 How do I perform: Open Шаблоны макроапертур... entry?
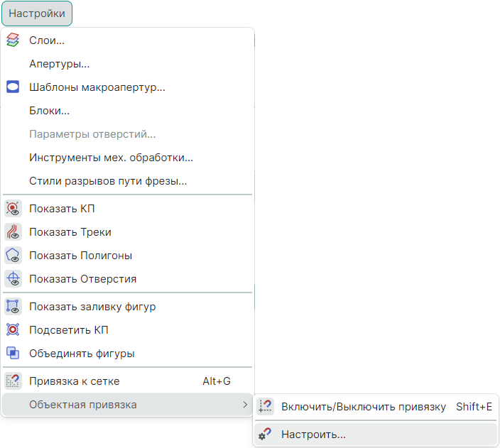click(x=97, y=87)
